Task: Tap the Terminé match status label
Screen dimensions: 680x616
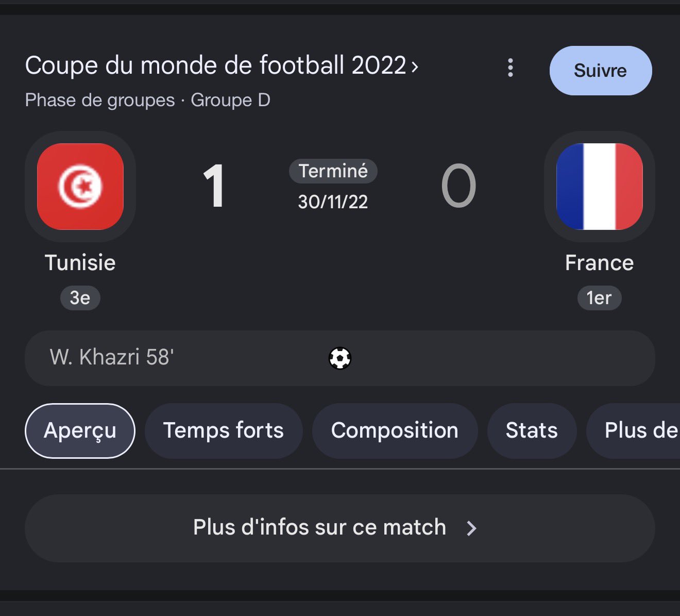Action: point(333,171)
